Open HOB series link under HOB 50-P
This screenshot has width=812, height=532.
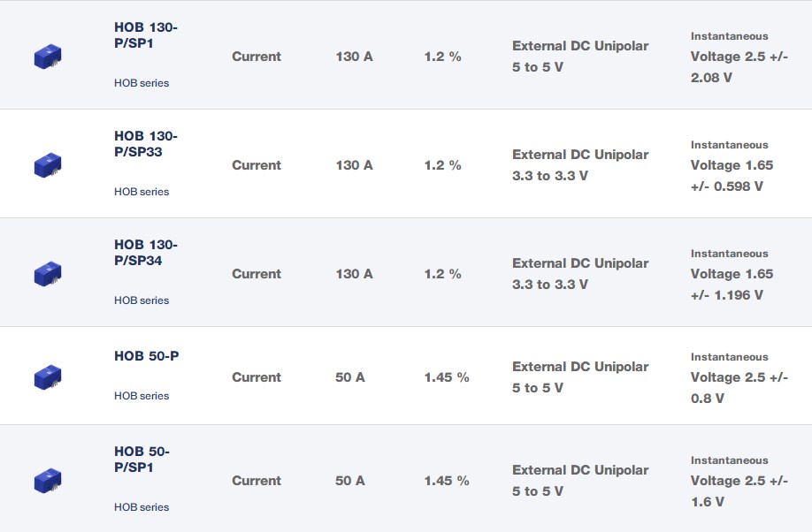point(142,396)
